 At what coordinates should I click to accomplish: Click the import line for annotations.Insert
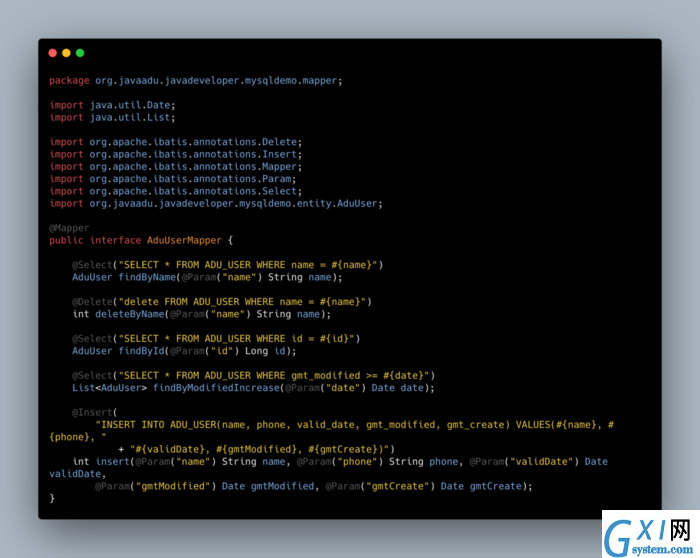(x=175, y=154)
